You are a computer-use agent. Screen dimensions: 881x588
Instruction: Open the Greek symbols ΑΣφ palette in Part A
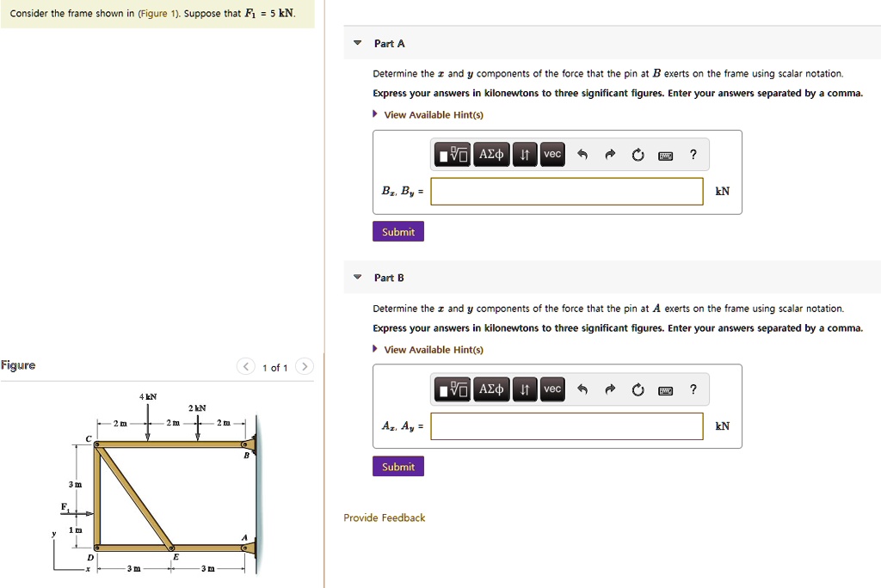click(x=490, y=154)
